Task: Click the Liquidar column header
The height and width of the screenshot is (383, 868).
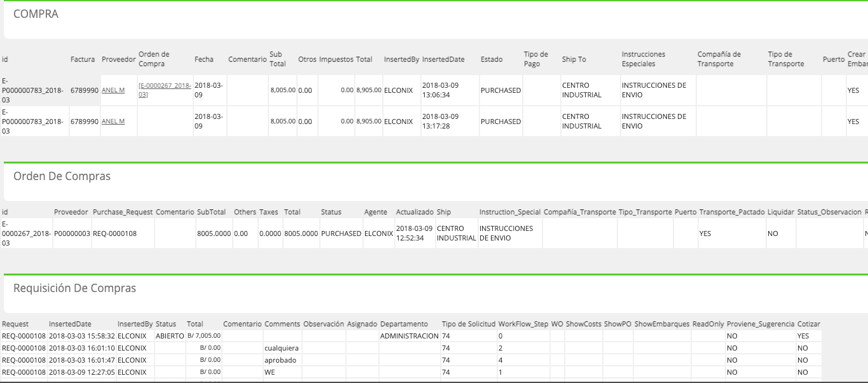Action: click(781, 212)
